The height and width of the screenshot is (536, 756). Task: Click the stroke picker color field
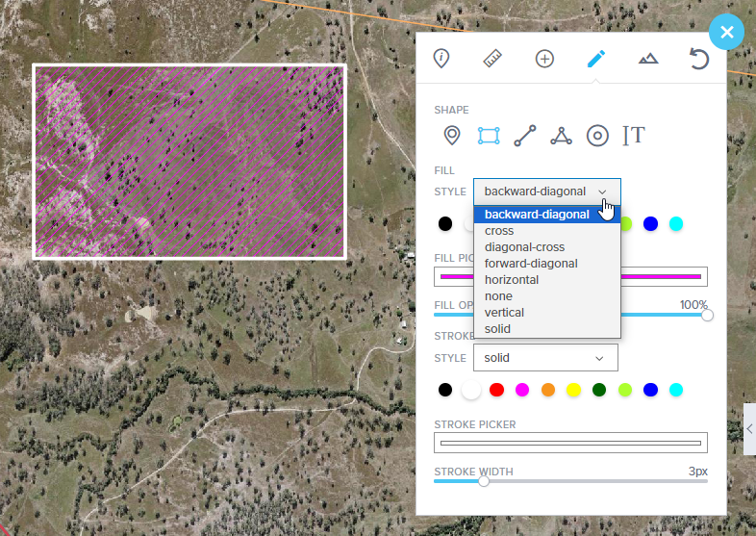click(570, 443)
